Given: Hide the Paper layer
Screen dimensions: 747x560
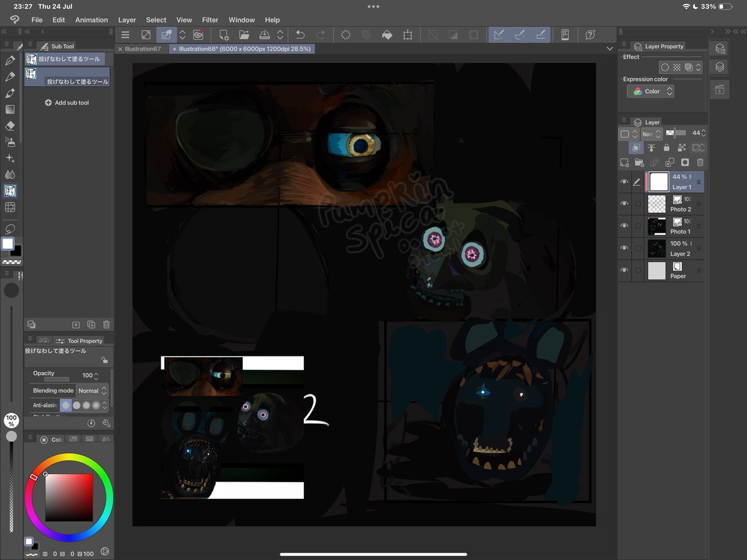Looking at the screenshot, I should coord(624,271).
